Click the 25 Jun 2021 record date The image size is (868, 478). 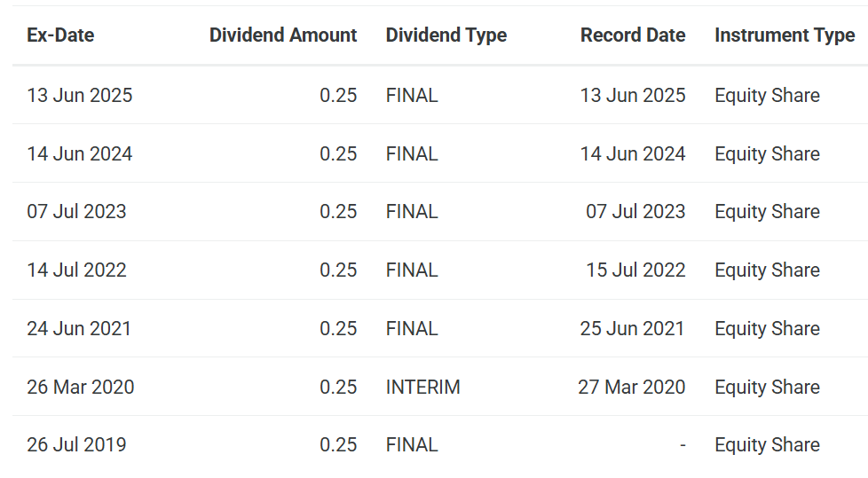[633, 329]
